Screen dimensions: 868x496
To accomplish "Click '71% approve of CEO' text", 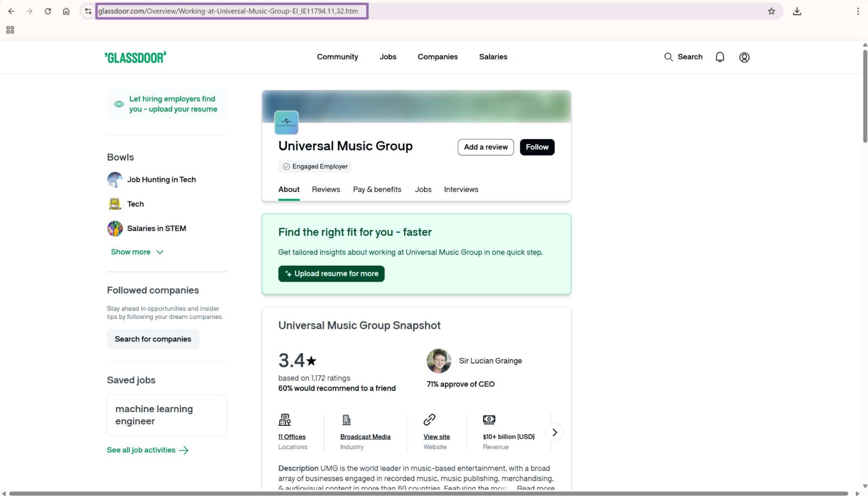I will (460, 384).
